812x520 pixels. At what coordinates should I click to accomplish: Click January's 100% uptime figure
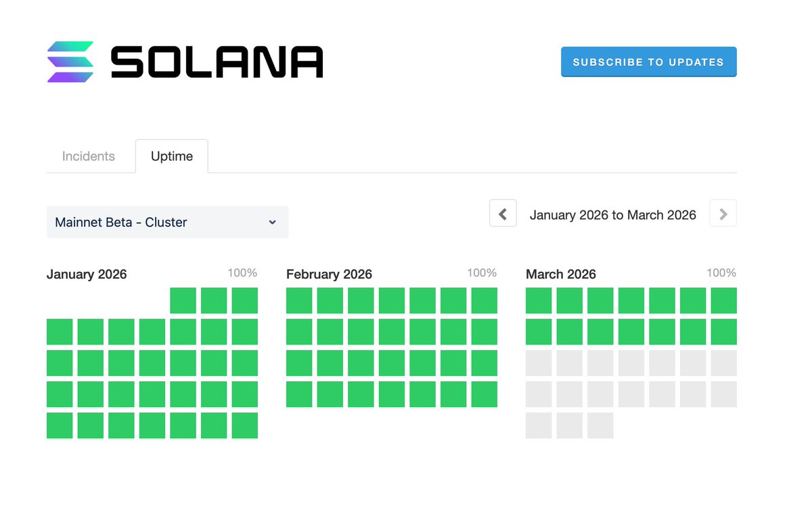coord(242,273)
